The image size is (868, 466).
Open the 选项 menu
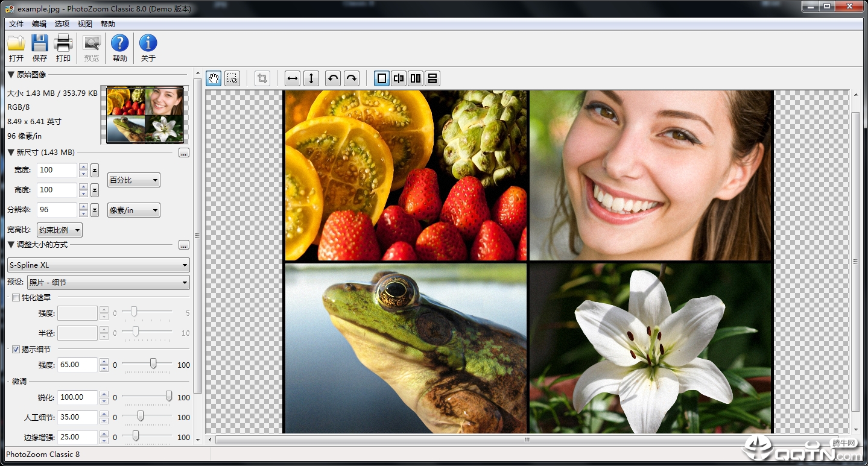62,24
